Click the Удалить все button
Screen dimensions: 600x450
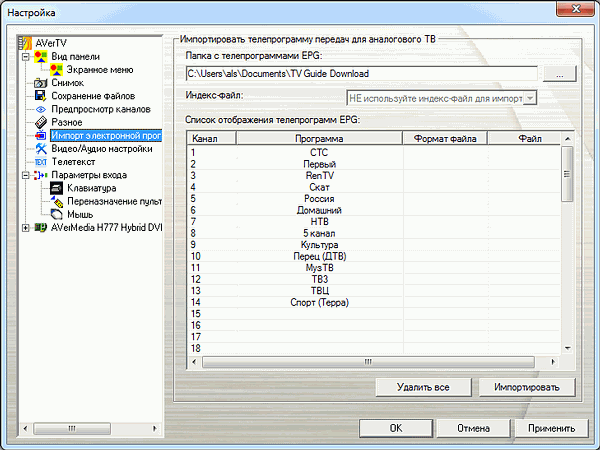pyautogui.click(x=423, y=387)
